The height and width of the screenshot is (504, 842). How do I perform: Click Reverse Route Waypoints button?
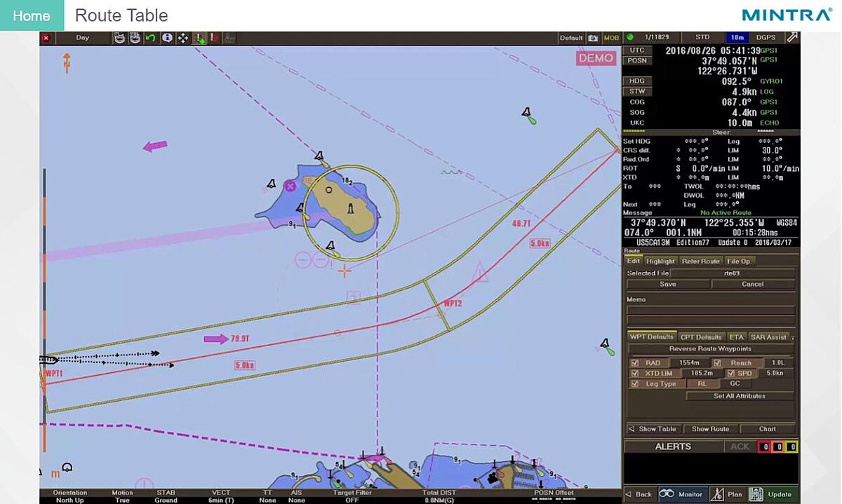click(x=710, y=348)
